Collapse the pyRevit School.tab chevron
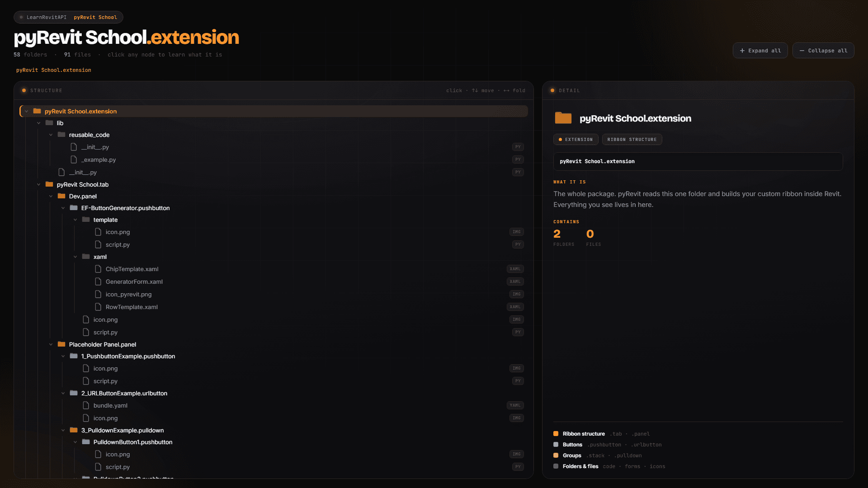This screenshot has width=868, height=488. coord(39,184)
